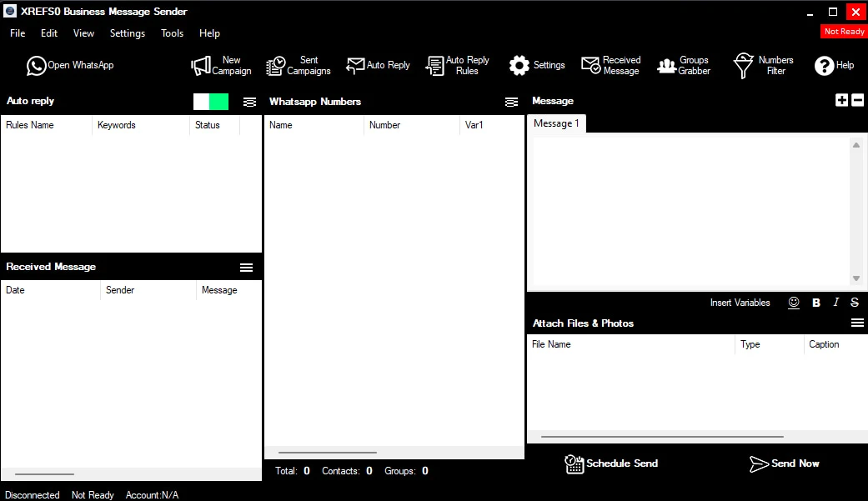Click Send Now
868x501 pixels.
(785, 463)
